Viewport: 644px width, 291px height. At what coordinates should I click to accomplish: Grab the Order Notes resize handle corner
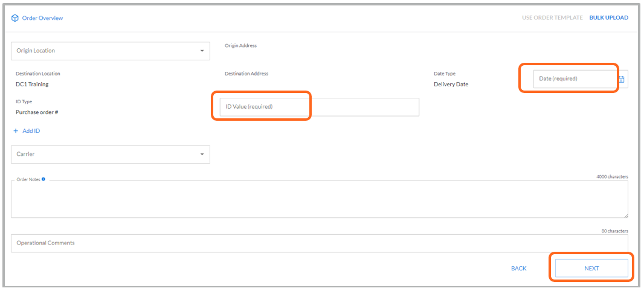625,216
